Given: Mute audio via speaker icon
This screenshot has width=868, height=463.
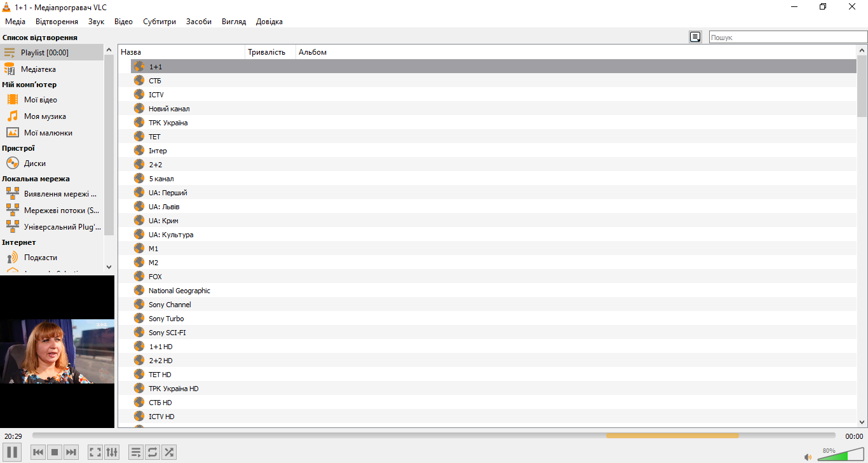Looking at the screenshot, I should pos(808,457).
